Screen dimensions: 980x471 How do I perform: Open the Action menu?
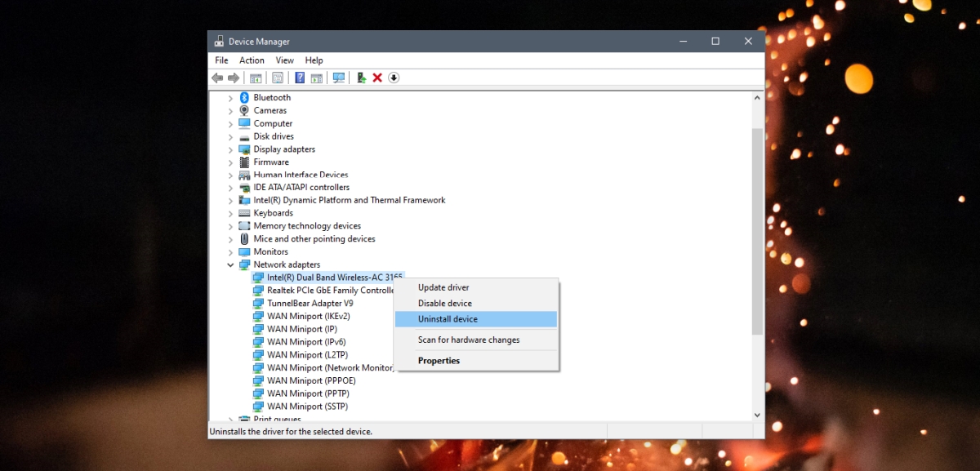[x=251, y=60]
